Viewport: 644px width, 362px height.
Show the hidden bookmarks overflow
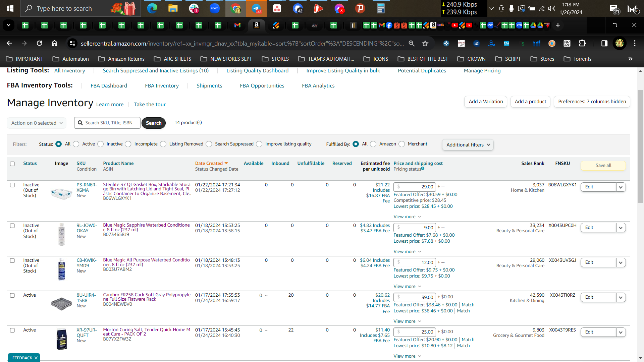[x=631, y=59]
